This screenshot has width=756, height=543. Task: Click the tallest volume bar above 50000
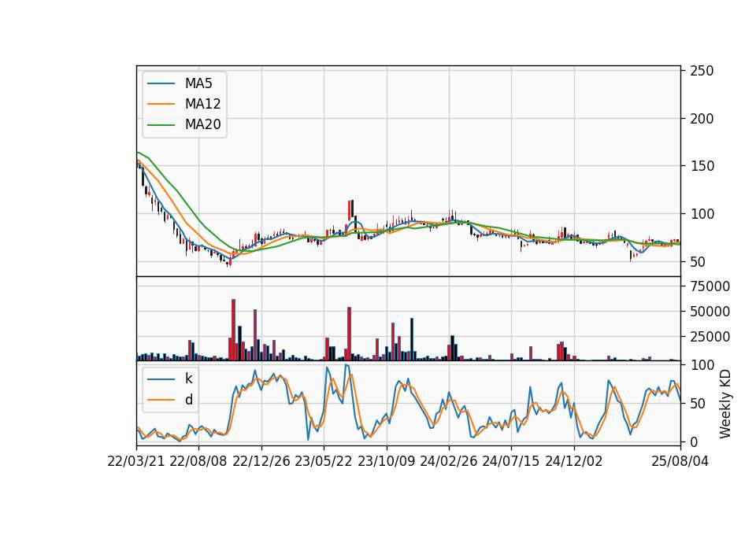click(x=233, y=330)
